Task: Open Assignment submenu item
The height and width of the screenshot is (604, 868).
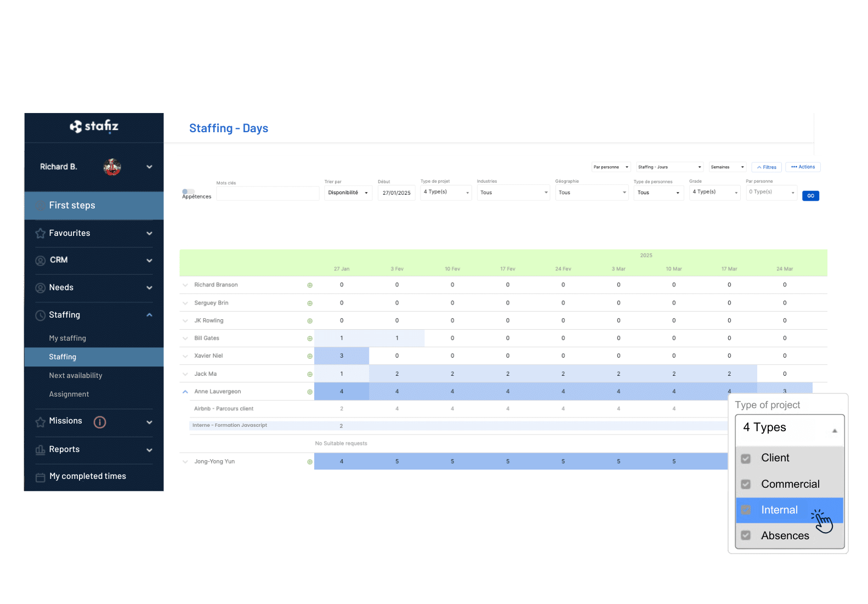Action: pyautogui.click(x=69, y=394)
